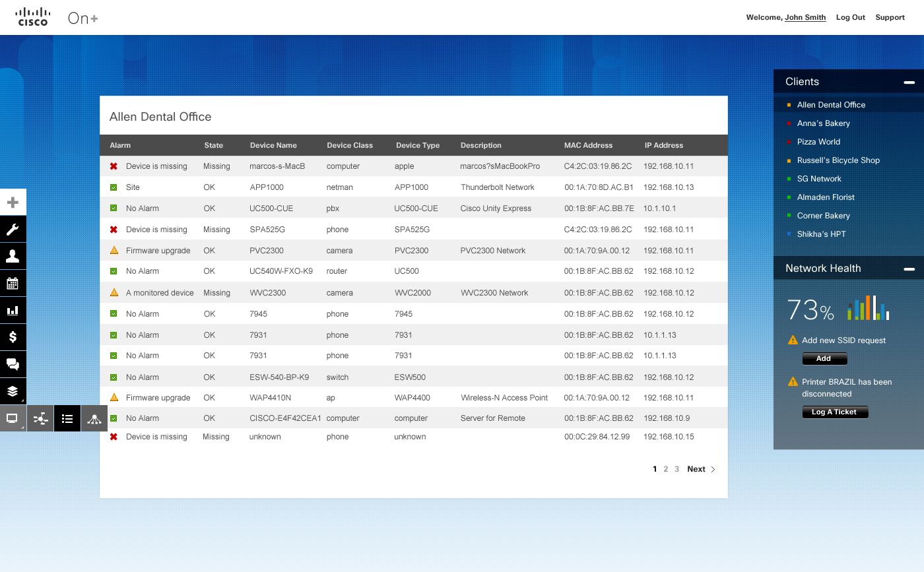Open the bar chart reports sidebar icon
Screen dimensions: 924x572
point(13,311)
